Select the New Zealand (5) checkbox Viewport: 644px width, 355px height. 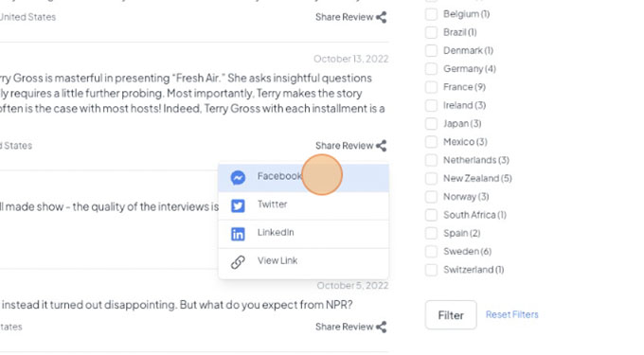point(431,179)
